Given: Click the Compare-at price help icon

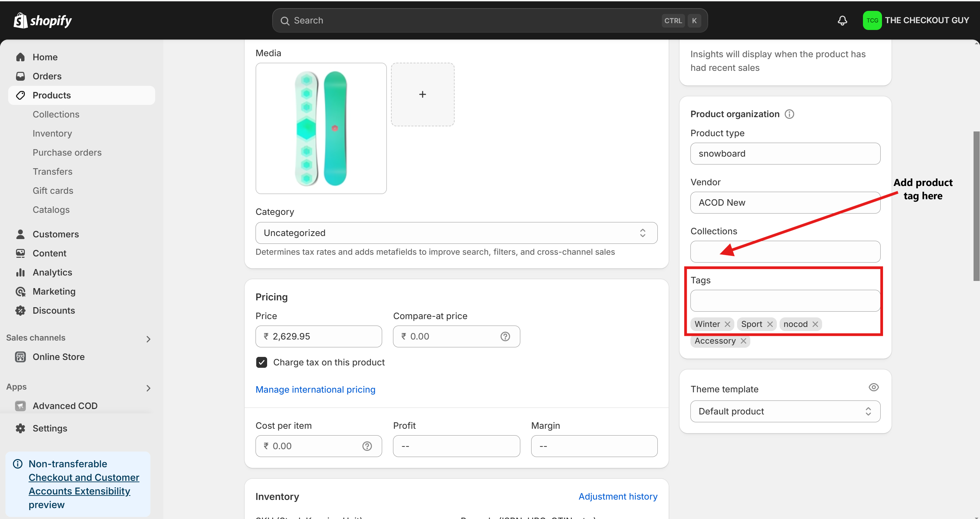Looking at the screenshot, I should tap(505, 336).
